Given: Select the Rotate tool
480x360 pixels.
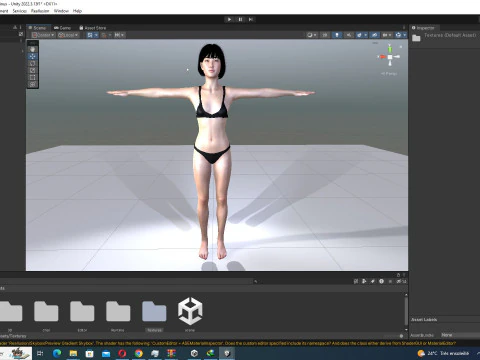Looking at the screenshot, I should [x=33, y=63].
